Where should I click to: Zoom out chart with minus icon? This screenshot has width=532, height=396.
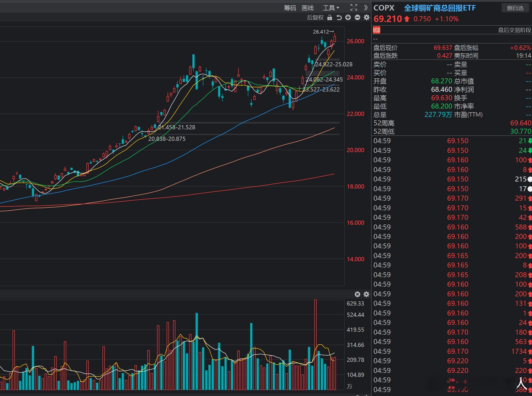tap(357, 18)
